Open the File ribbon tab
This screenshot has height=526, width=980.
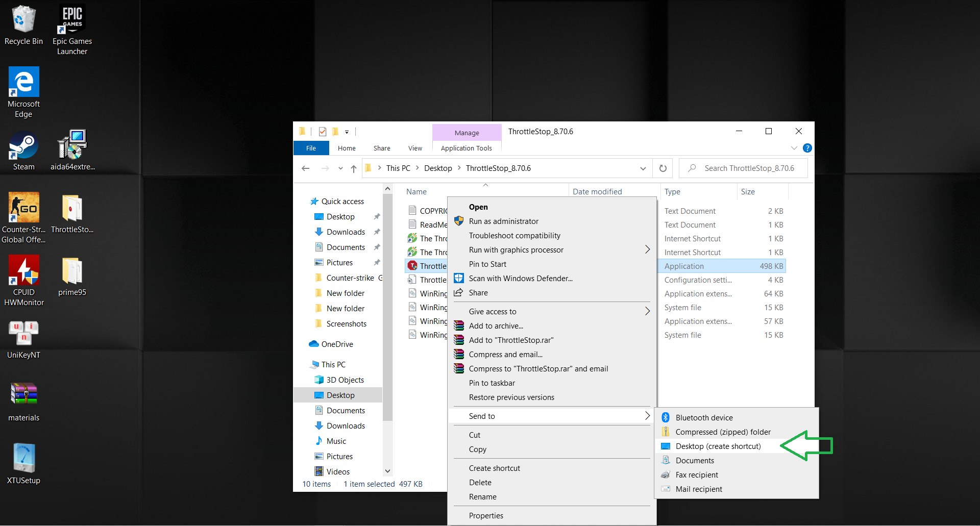(311, 148)
